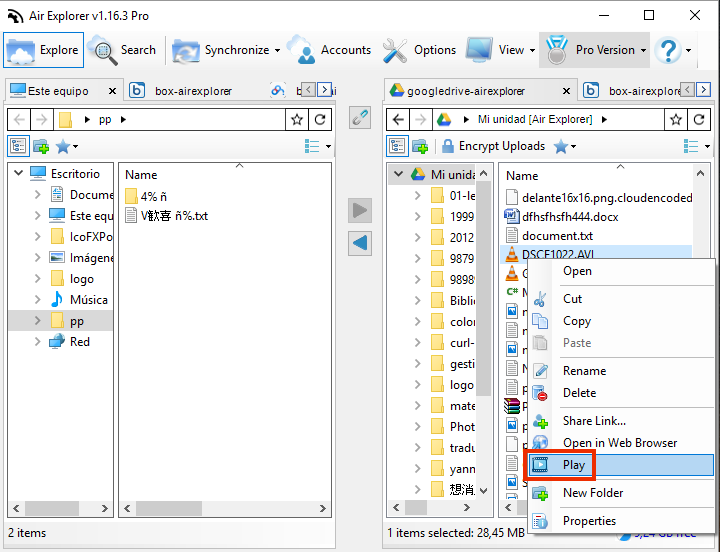The image size is (720, 552).
Task: Click the link panes chain icon
Action: click(360, 118)
